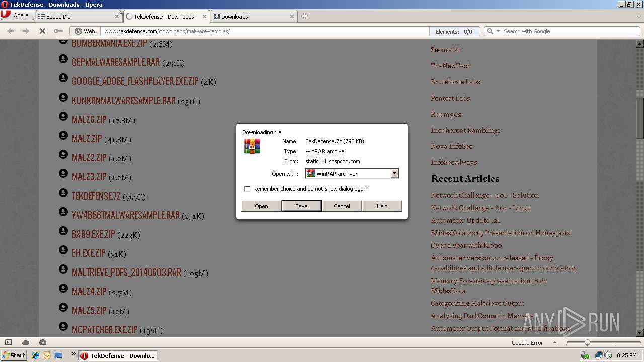Click the Opera Link cloud icon
Image resolution: width=644 pixels, height=362 pixels.
click(26, 342)
